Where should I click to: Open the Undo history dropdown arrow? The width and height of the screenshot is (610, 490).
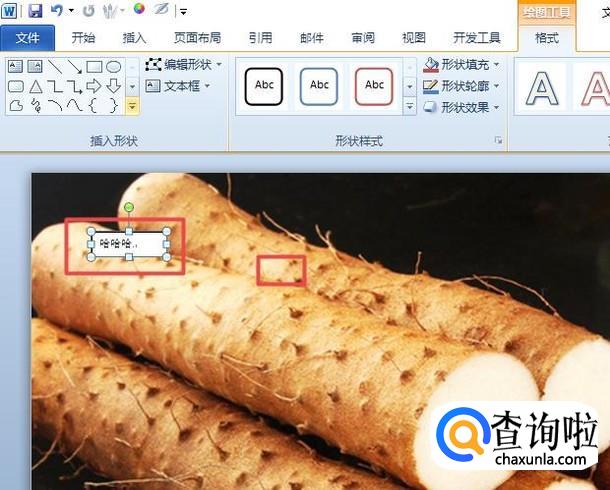tap(71, 10)
